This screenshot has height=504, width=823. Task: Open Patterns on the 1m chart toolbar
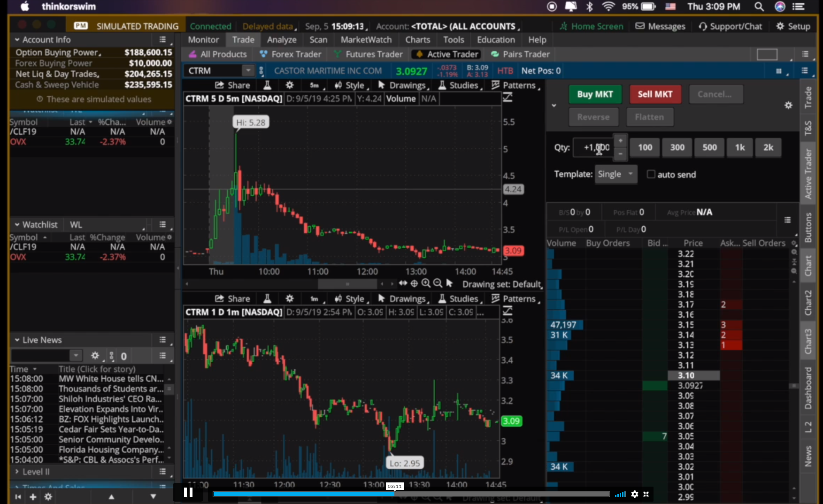pyautogui.click(x=515, y=299)
